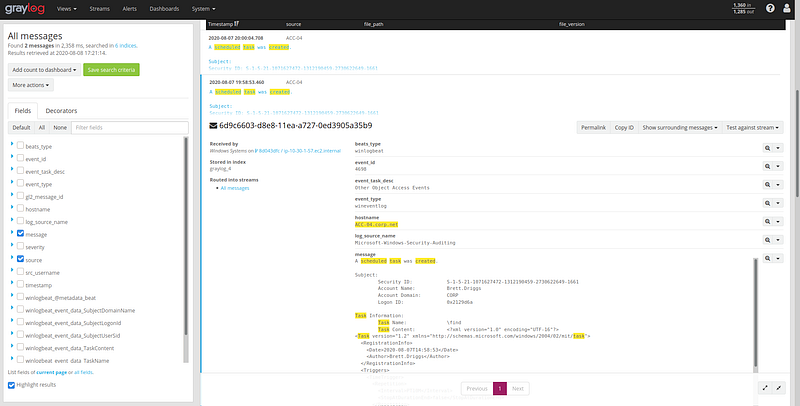The width and height of the screenshot is (800, 406).
Task: Expand the hostname field in sidebar
Action: coord(12,208)
